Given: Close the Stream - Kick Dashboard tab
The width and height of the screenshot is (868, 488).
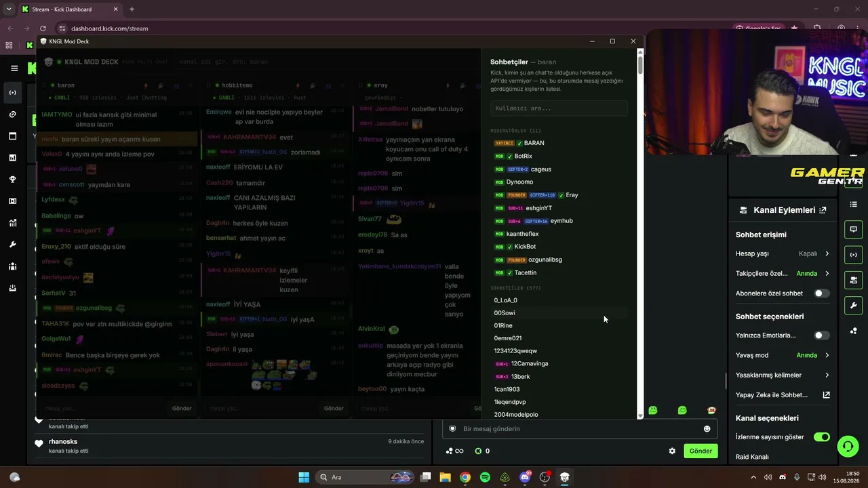Looking at the screenshot, I should coord(115,9).
